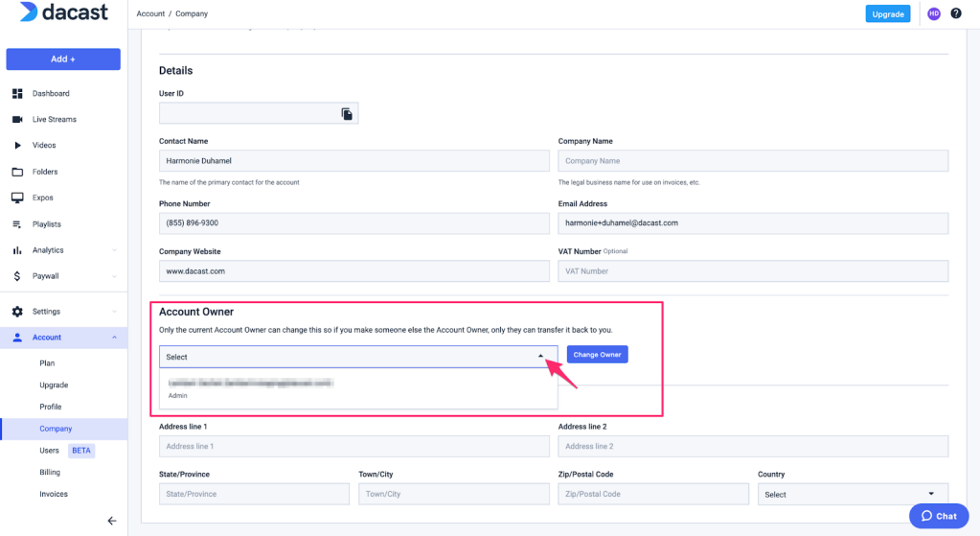Open Plan in Account submenu
Viewport: 980px width, 536px height.
[47, 362]
